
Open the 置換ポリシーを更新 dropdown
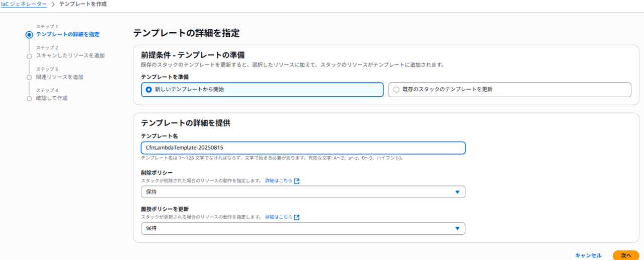tap(303, 228)
